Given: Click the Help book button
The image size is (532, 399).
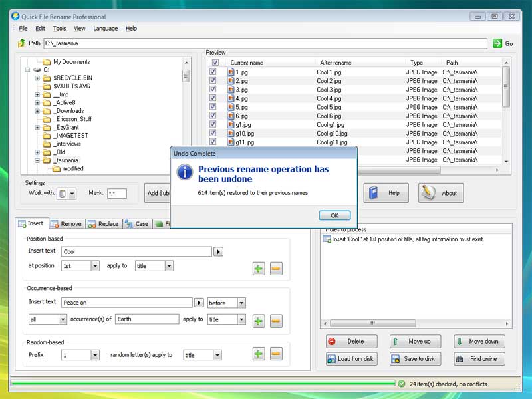Looking at the screenshot, I should (385, 193).
